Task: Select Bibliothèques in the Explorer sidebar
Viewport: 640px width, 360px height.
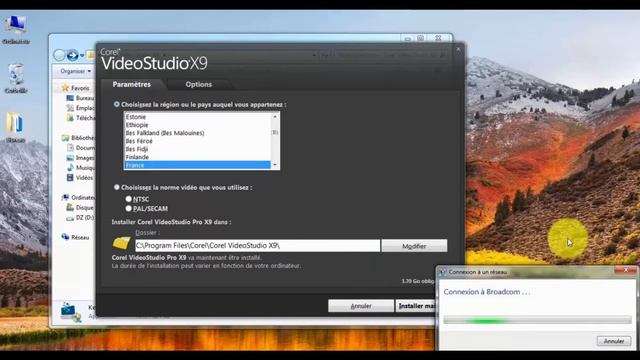Action: (x=83, y=138)
